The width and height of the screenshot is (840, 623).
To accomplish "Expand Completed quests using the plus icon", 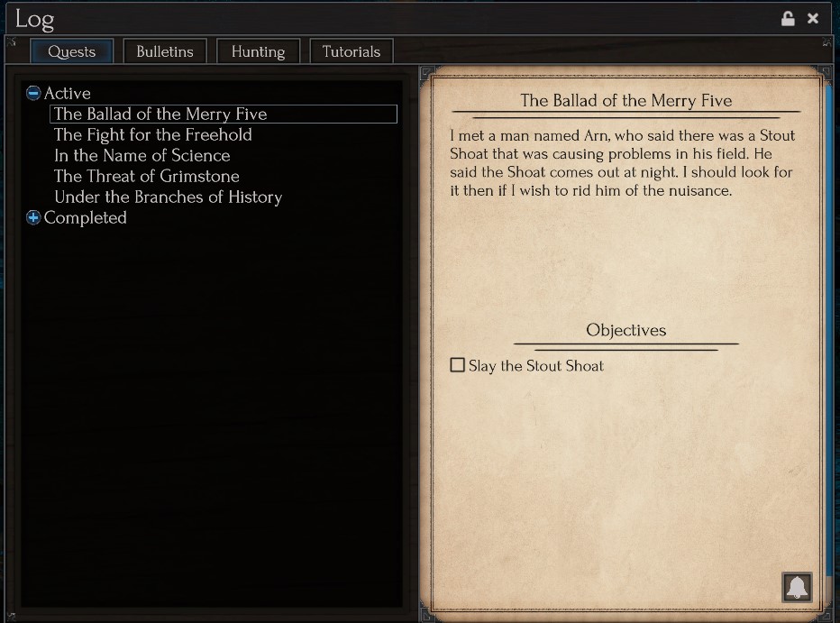I will pyautogui.click(x=33, y=217).
